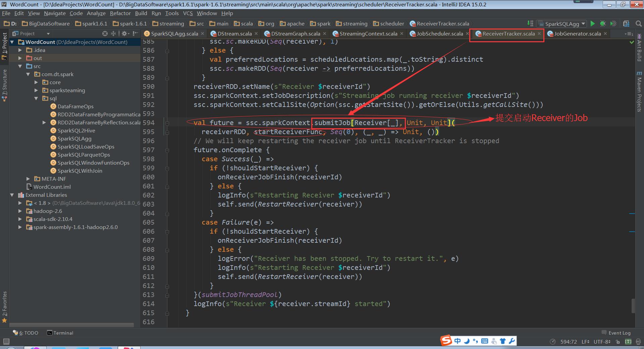Open Project panel settings gear
This screenshot has width=644, height=349.
click(124, 34)
